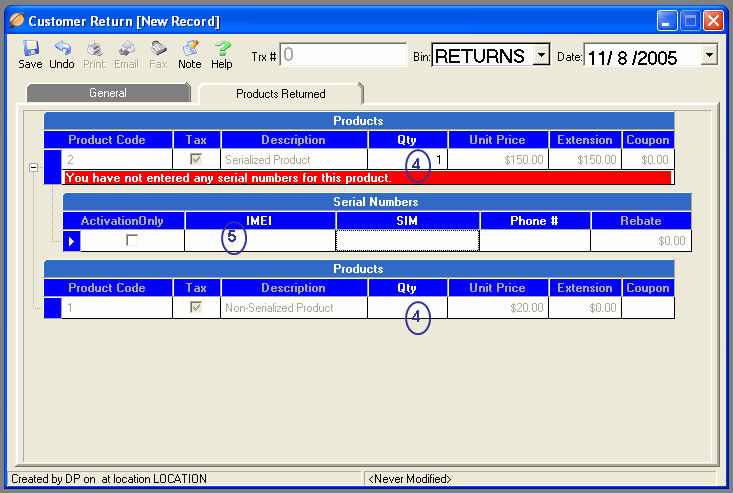Close the Customer Return window
Screen dimensions: 733x493
[713, 21]
